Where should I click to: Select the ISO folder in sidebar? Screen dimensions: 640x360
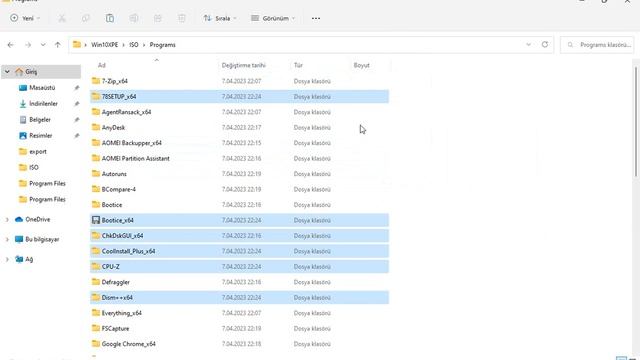pyautogui.click(x=34, y=167)
